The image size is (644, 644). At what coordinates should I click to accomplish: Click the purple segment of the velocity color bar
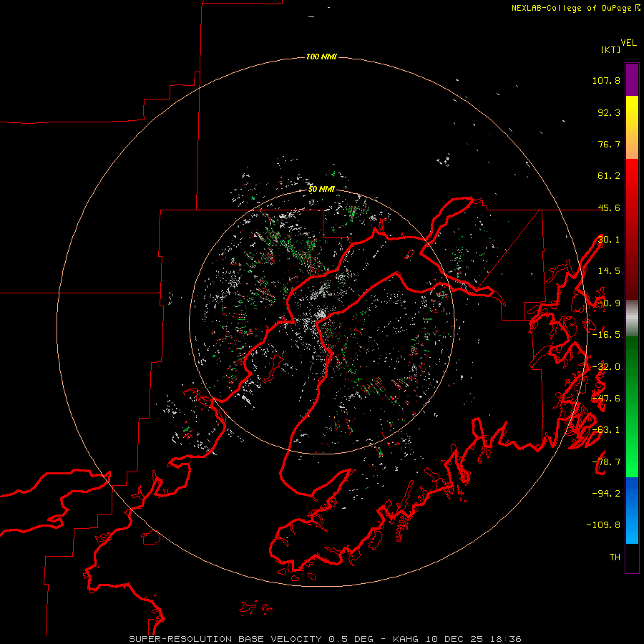(632, 79)
